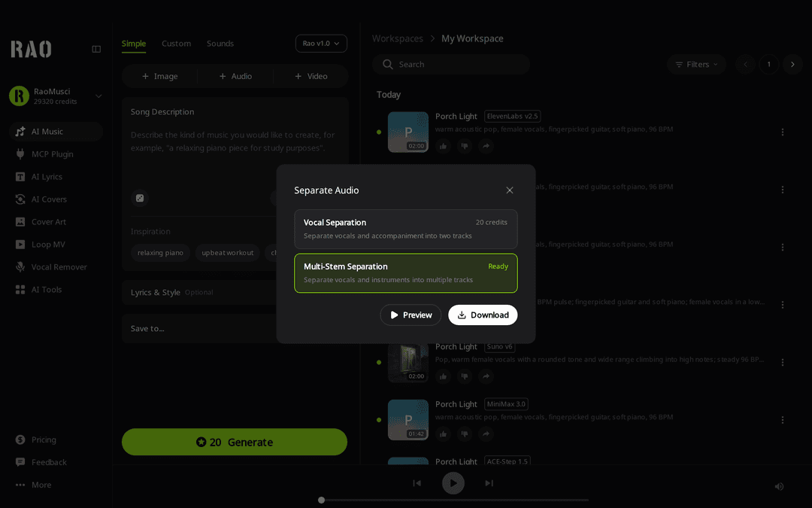
Task: Dislike the Suno v6 Porch Light track
Action: (465, 376)
